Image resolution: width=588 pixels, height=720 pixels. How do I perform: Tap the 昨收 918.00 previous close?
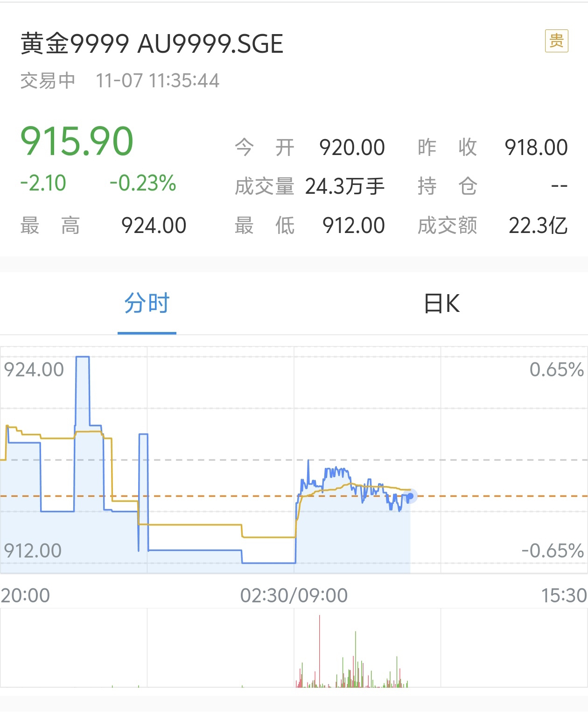click(536, 148)
